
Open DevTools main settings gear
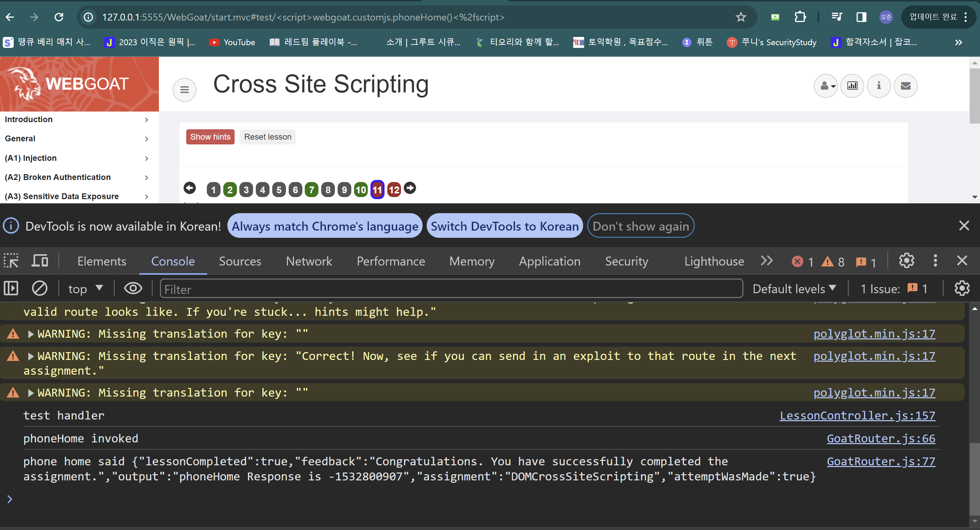(906, 261)
